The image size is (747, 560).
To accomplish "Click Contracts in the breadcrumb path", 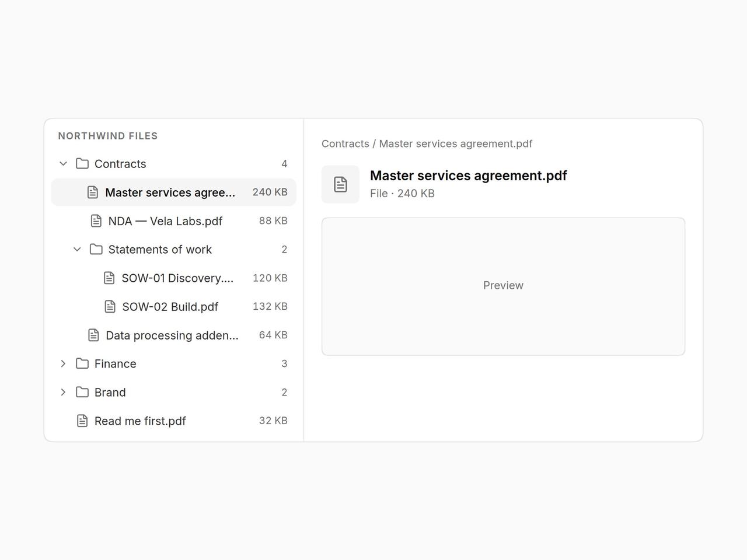I will 345,143.
